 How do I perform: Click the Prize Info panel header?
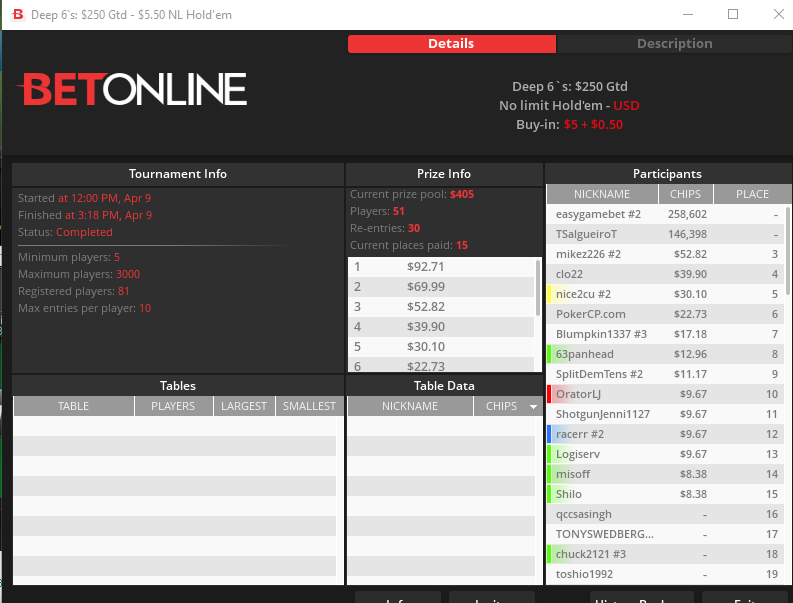click(444, 174)
